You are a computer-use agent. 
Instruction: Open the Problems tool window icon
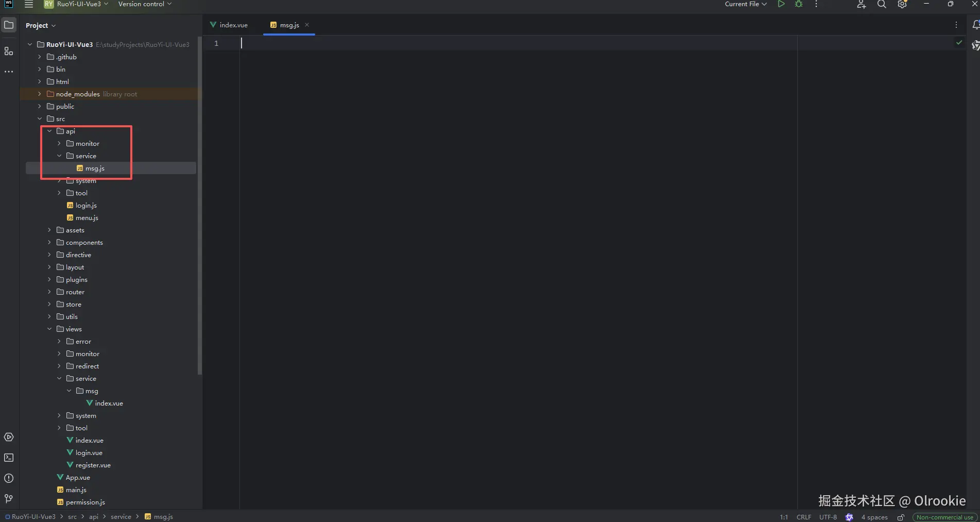pos(9,478)
